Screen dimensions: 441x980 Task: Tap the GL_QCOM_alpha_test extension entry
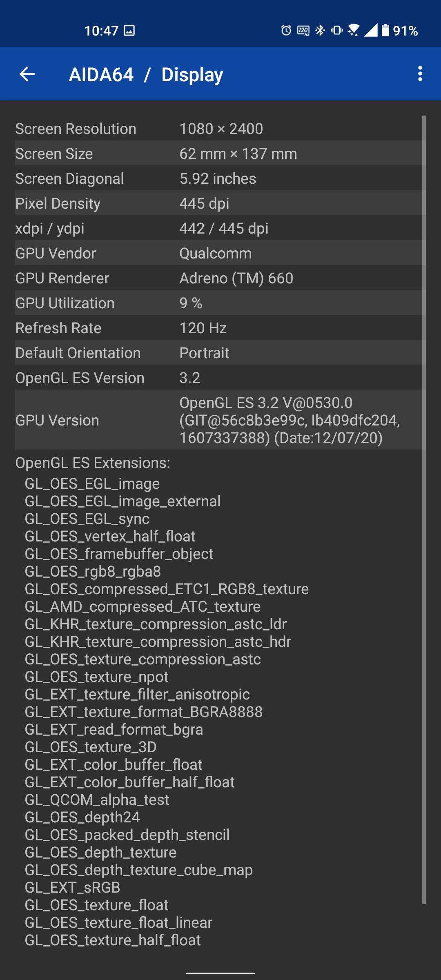(x=97, y=800)
